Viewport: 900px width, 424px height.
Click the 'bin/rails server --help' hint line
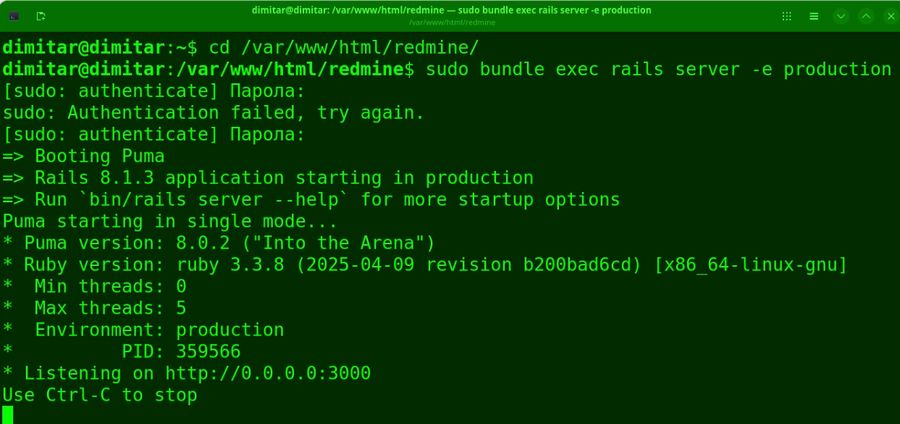pos(311,200)
